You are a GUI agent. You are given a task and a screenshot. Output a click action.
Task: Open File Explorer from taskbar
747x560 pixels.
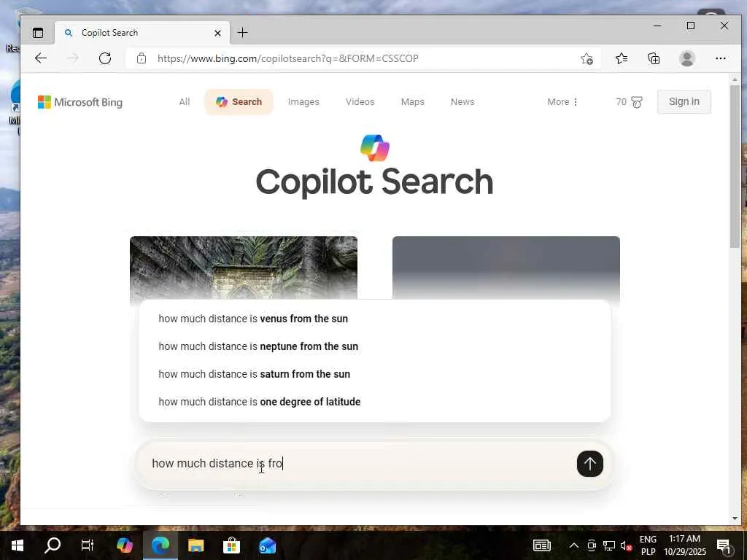click(196, 545)
